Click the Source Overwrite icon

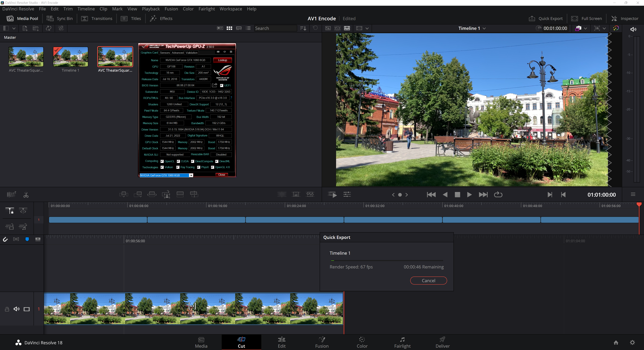coord(194,194)
